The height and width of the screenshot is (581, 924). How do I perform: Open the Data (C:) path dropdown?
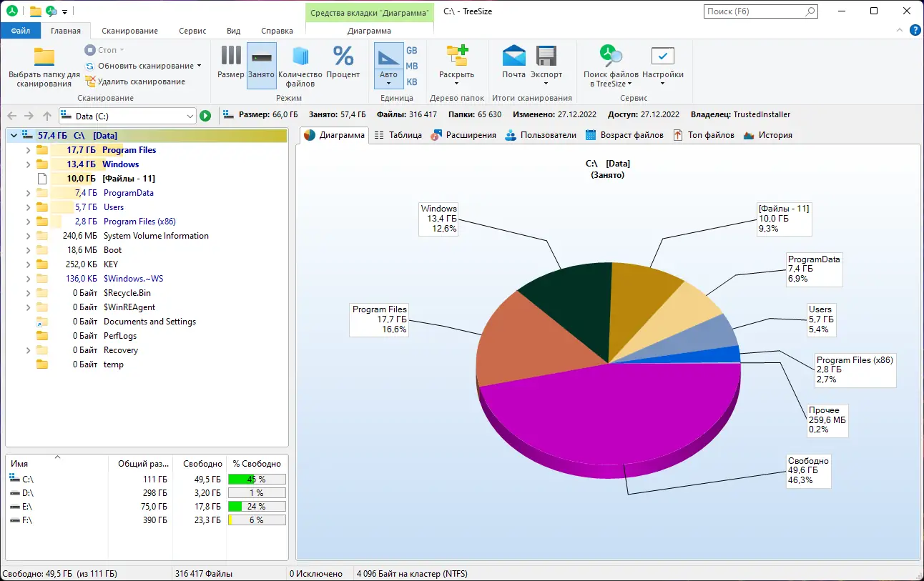(x=190, y=116)
